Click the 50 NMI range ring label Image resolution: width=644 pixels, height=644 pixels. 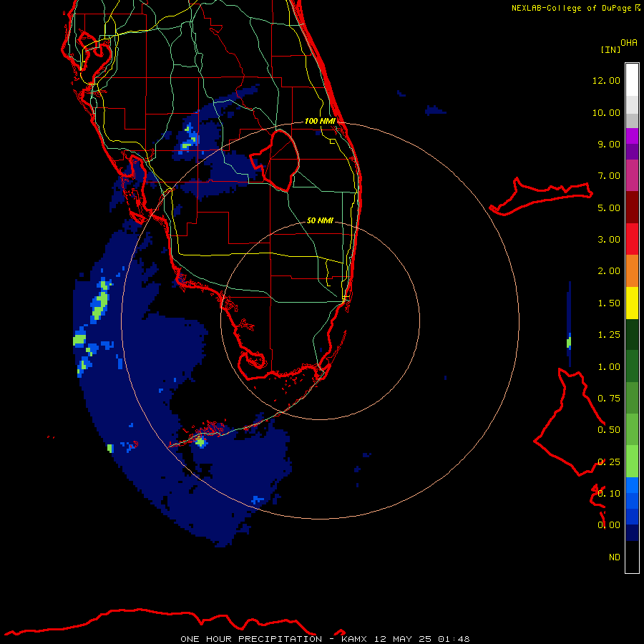pyautogui.click(x=320, y=220)
